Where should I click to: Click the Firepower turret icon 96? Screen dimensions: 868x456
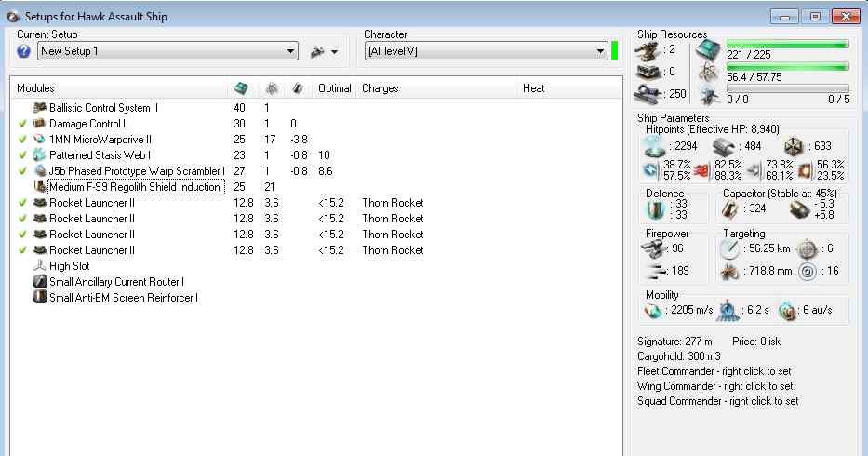tap(654, 248)
